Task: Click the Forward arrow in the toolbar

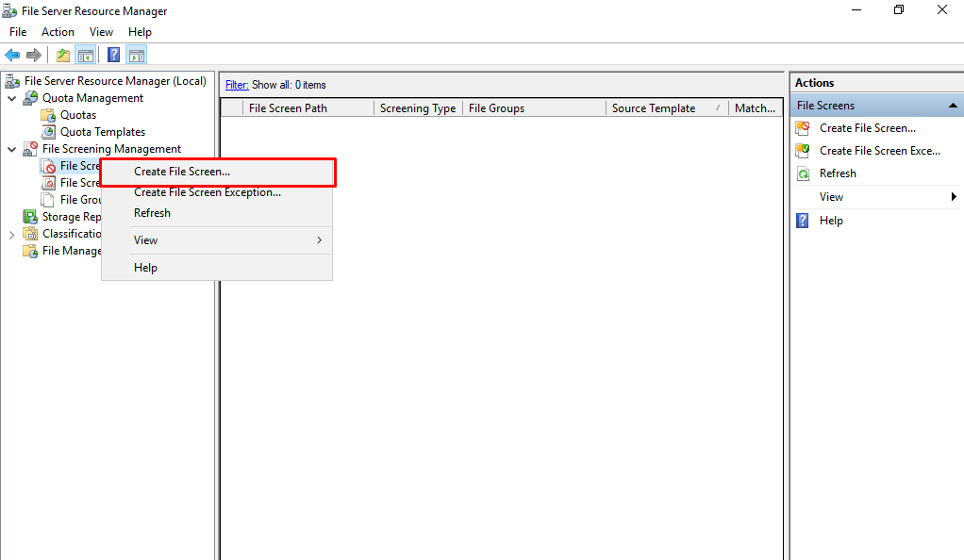Action: 34,56
